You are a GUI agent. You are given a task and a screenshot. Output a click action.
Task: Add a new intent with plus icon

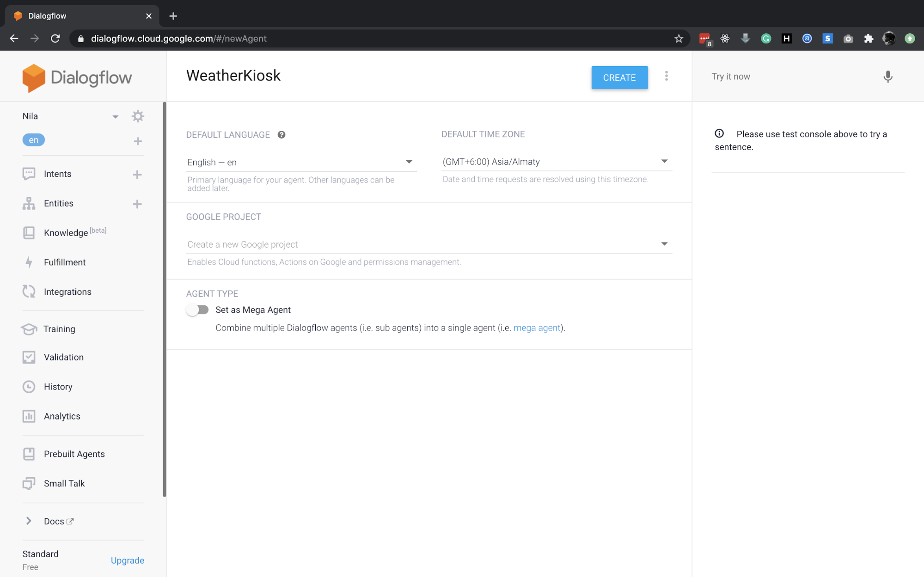(137, 174)
